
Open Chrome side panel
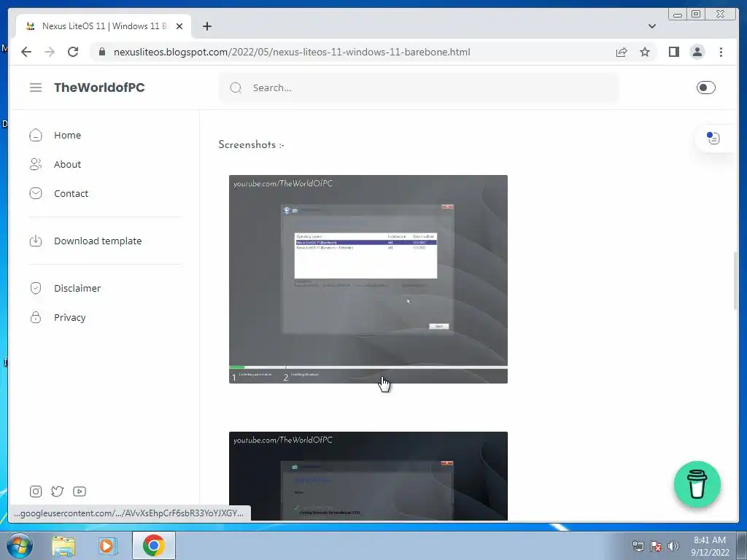pyautogui.click(x=673, y=52)
